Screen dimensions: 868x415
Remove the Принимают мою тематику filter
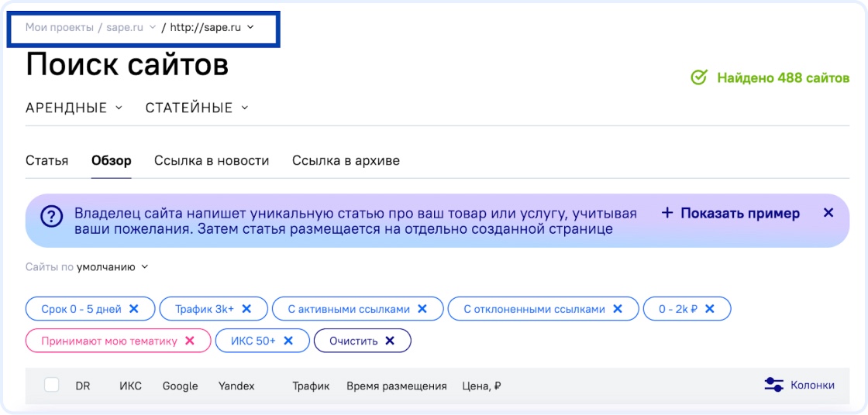pos(190,341)
